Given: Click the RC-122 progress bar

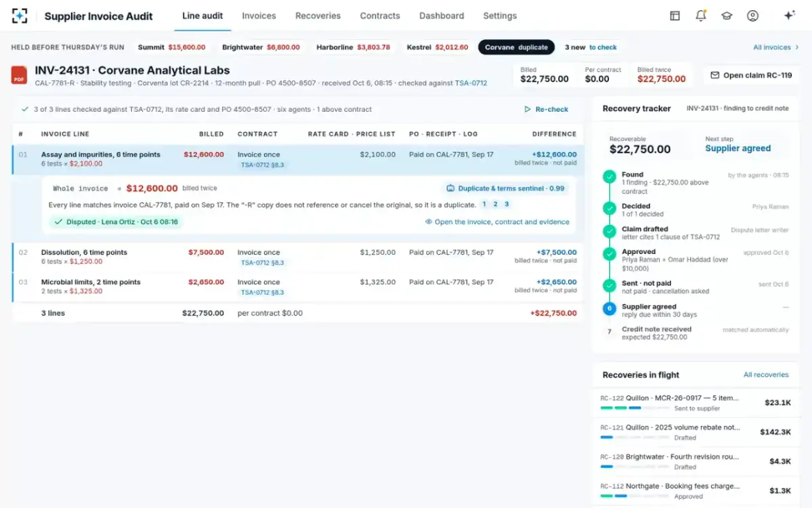Looking at the screenshot, I should point(634,408).
